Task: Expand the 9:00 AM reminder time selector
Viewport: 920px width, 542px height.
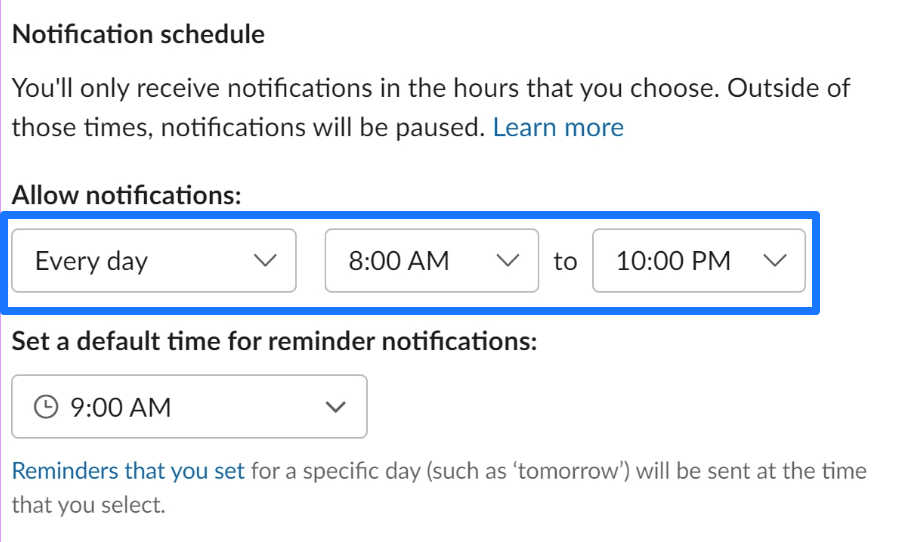Action: (x=189, y=408)
